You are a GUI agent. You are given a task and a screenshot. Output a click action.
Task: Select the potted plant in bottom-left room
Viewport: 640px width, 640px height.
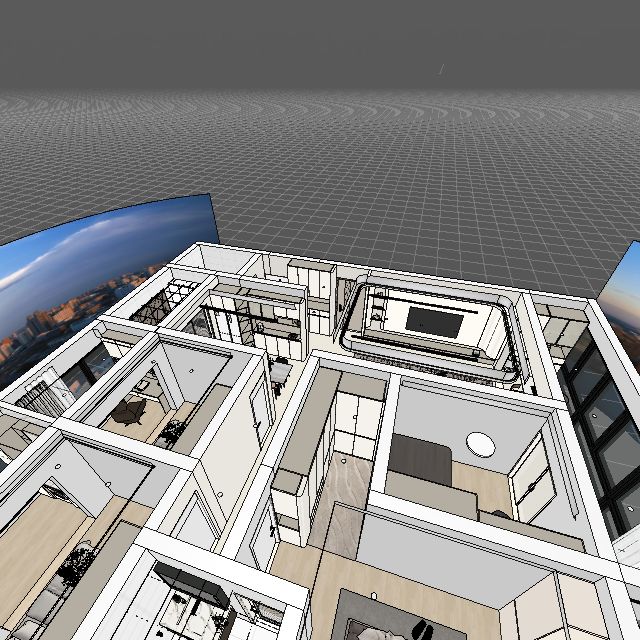tap(76, 567)
